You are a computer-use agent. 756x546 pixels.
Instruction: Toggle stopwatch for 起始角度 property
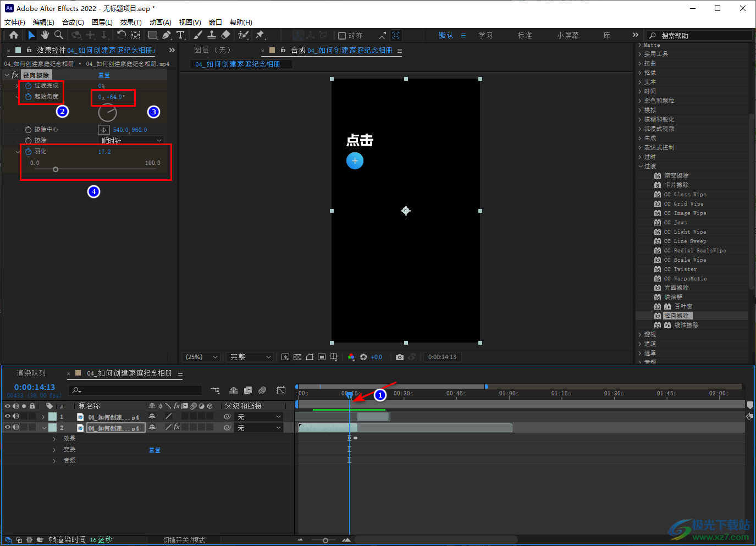click(x=29, y=97)
